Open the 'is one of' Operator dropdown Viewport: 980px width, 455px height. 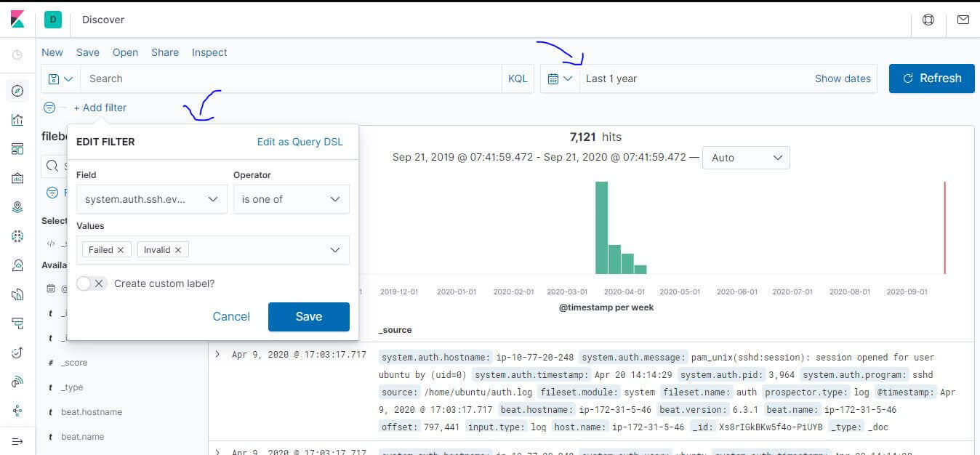point(291,198)
